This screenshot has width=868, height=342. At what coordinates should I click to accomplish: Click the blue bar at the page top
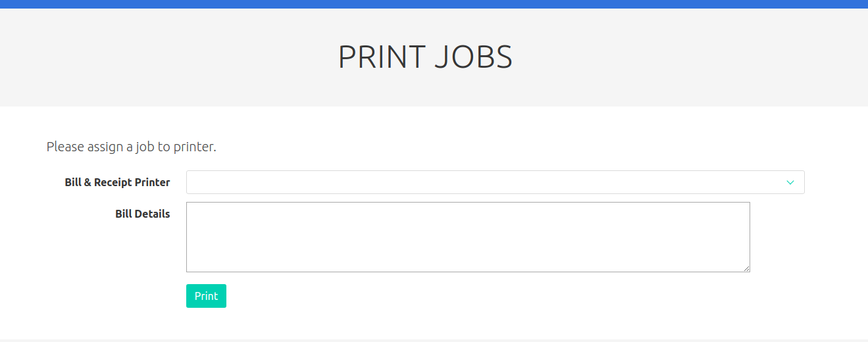(434, 4)
